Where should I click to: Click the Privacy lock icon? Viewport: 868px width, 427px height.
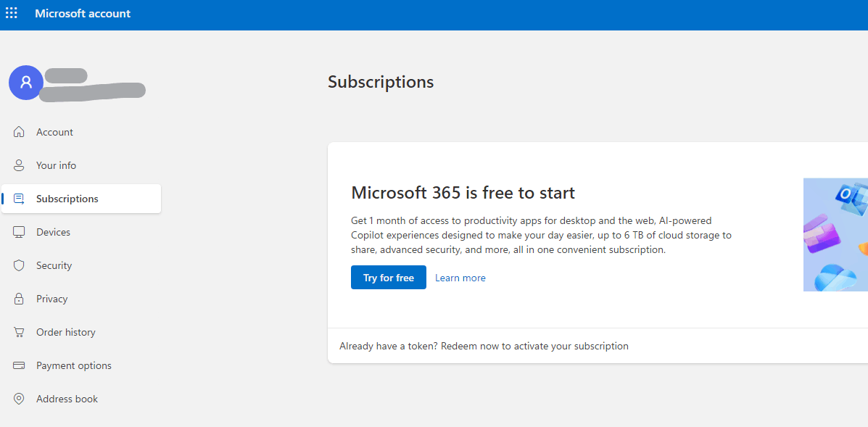click(20, 298)
